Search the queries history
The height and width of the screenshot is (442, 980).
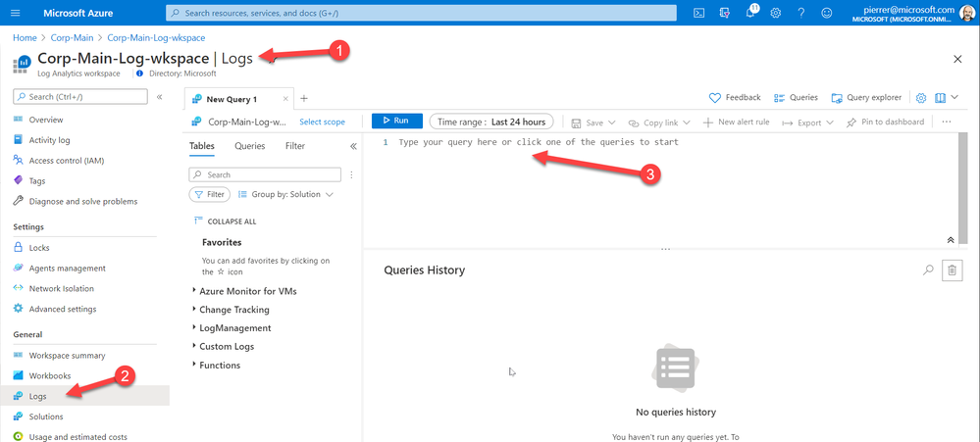pyautogui.click(x=928, y=270)
